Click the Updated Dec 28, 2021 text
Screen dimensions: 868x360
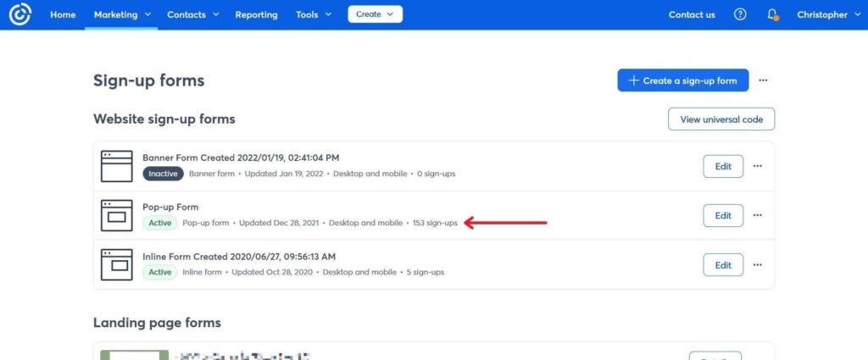[279, 223]
